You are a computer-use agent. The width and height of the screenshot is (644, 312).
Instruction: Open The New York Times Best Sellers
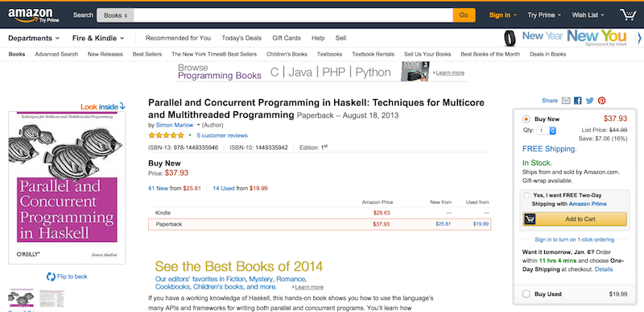[x=214, y=54]
